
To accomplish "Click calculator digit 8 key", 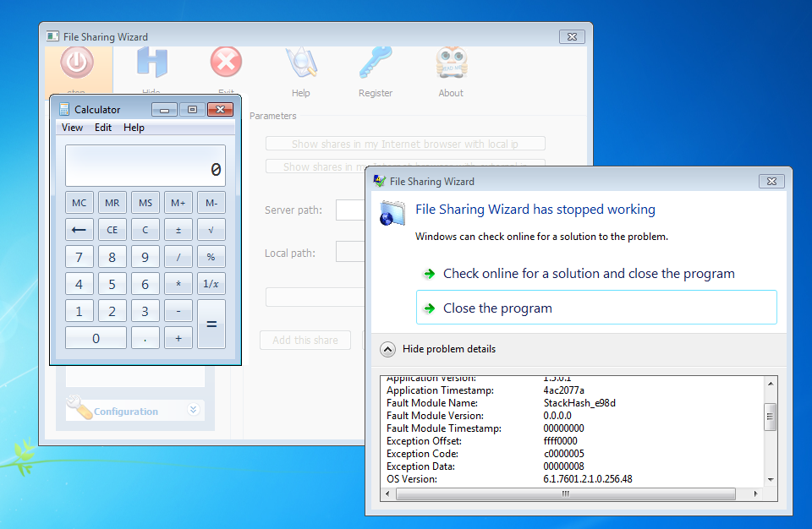I will pyautogui.click(x=112, y=257).
